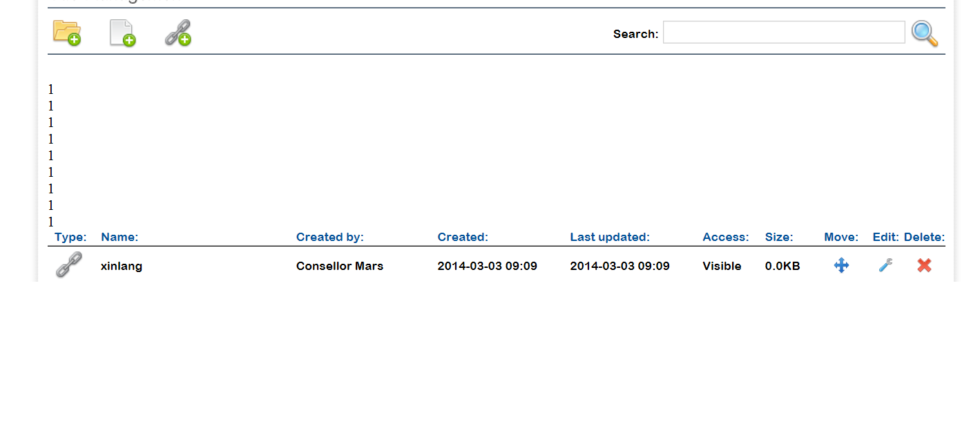The width and height of the screenshot is (980, 435).
Task: Click the Size column header
Action: tap(778, 237)
